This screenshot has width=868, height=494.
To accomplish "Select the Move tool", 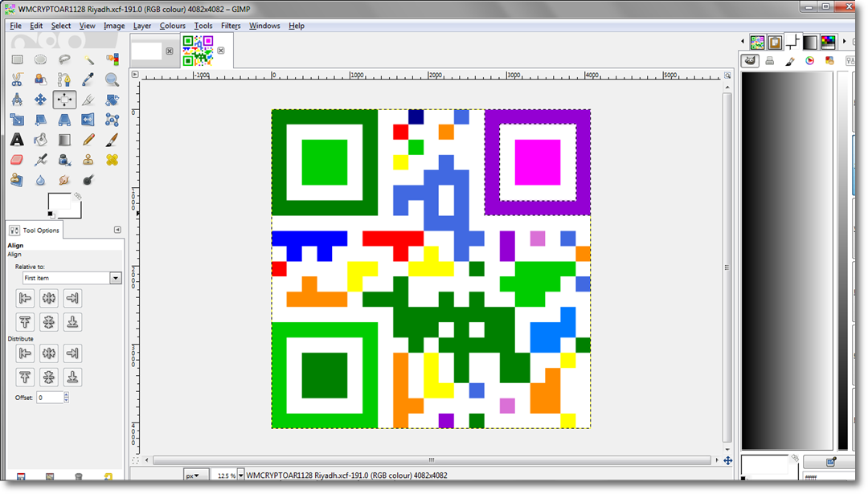I will [x=40, y=100].
